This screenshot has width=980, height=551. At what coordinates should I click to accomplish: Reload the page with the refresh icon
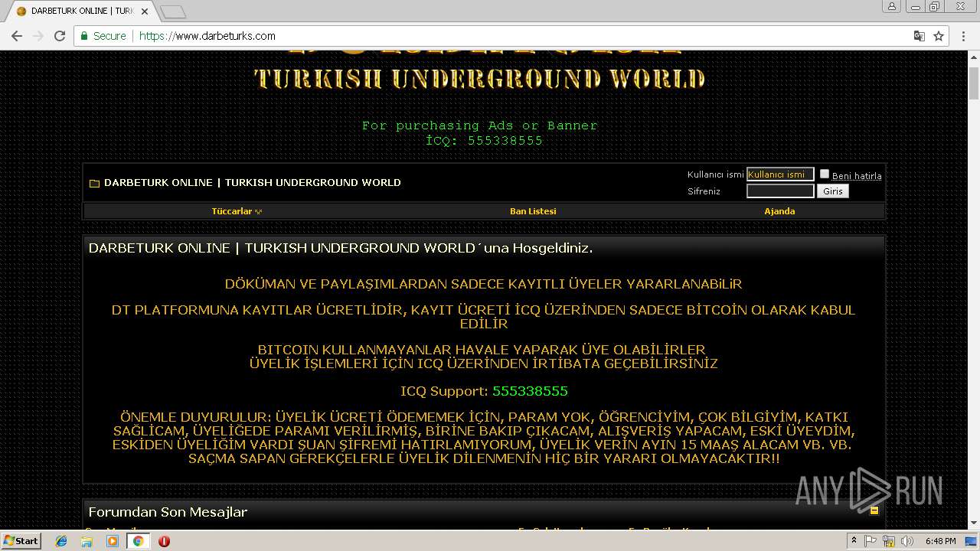click(60, 36)
